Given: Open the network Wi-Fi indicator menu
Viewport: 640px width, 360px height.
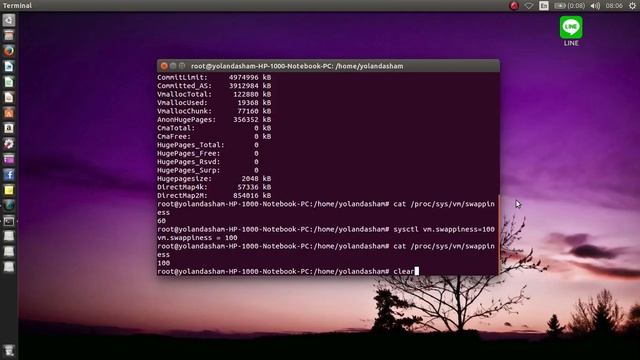Looking at the screenshot, I should (529, 6).
